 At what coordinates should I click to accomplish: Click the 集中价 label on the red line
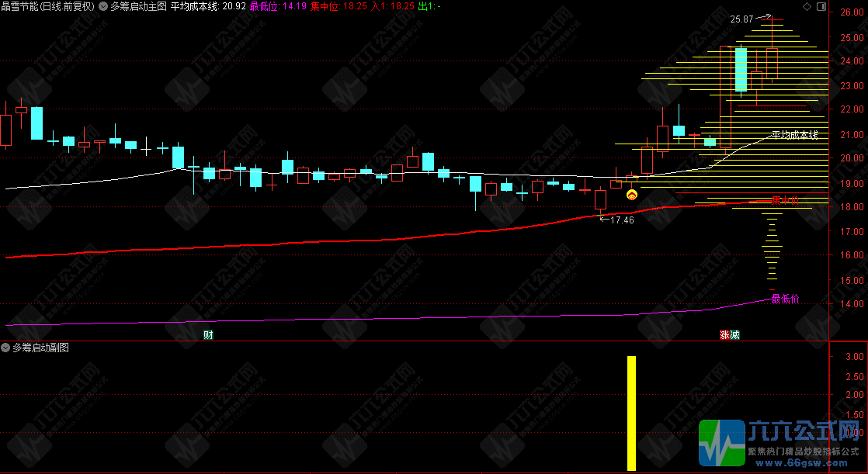click(x=786, y=200)
